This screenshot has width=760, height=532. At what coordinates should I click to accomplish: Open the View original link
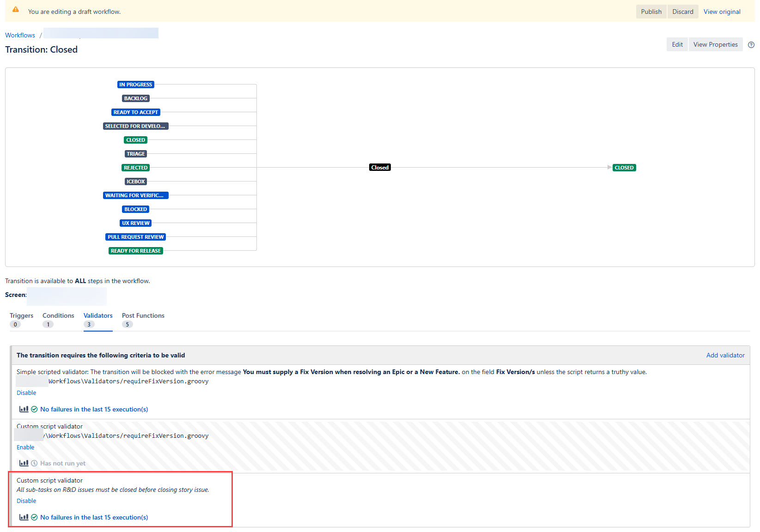(721, 12)
